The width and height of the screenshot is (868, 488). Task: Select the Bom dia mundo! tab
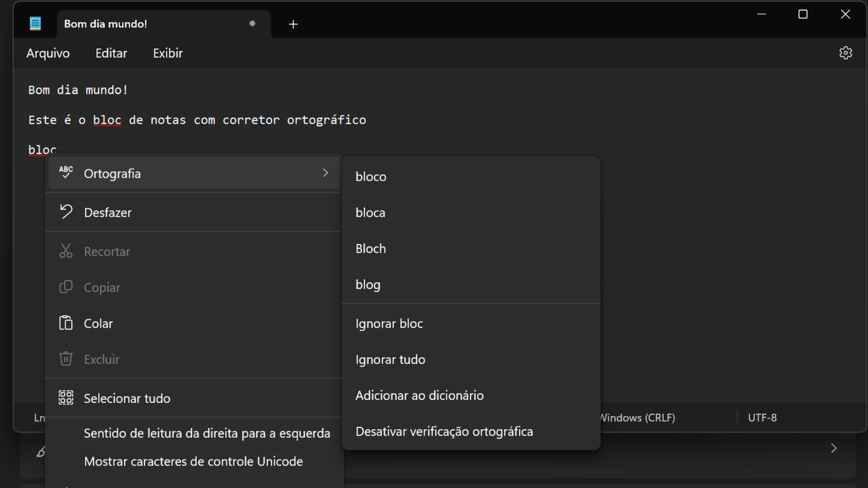pos(164,24)
